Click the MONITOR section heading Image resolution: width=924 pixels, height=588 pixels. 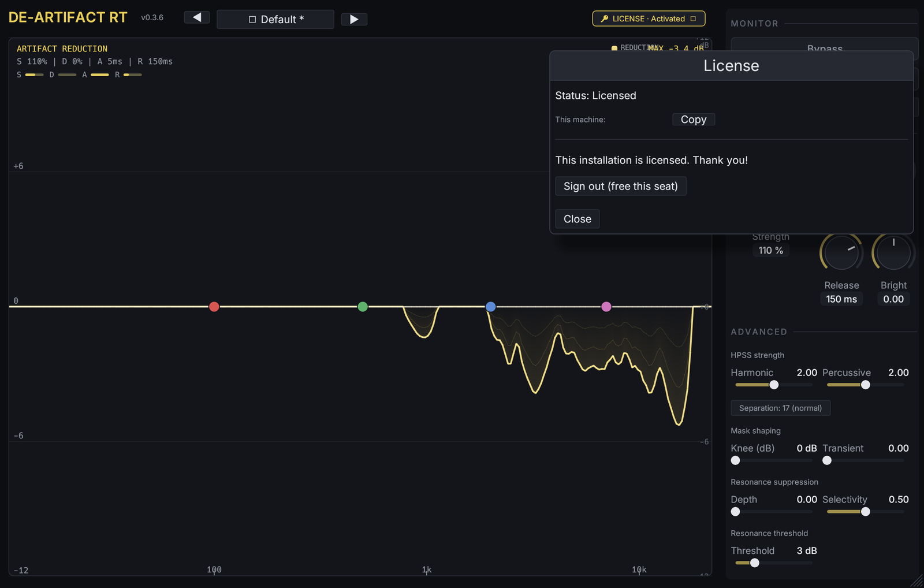pyautogui.click(x=755, y=24)
